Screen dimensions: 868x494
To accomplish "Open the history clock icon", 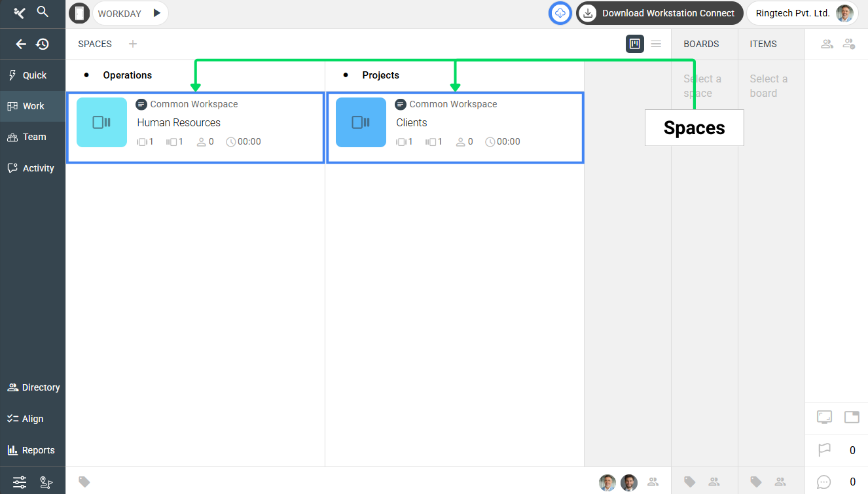I will point(43,44).
